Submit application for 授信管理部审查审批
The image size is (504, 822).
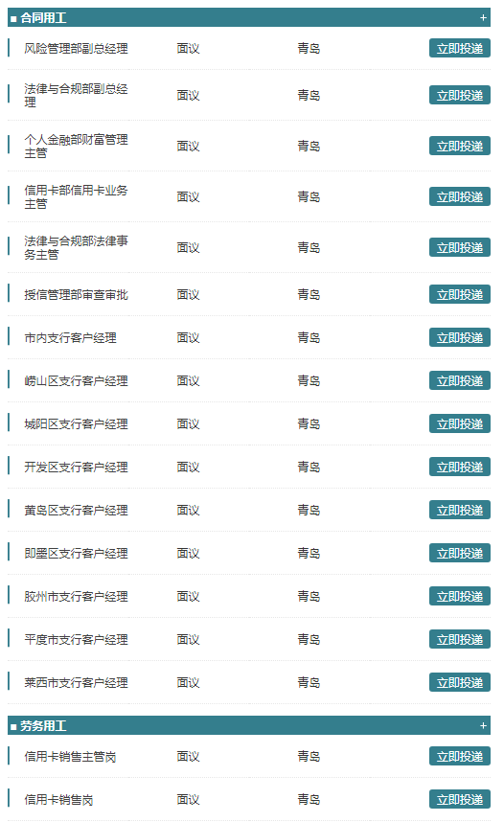[x=459, y=295]
